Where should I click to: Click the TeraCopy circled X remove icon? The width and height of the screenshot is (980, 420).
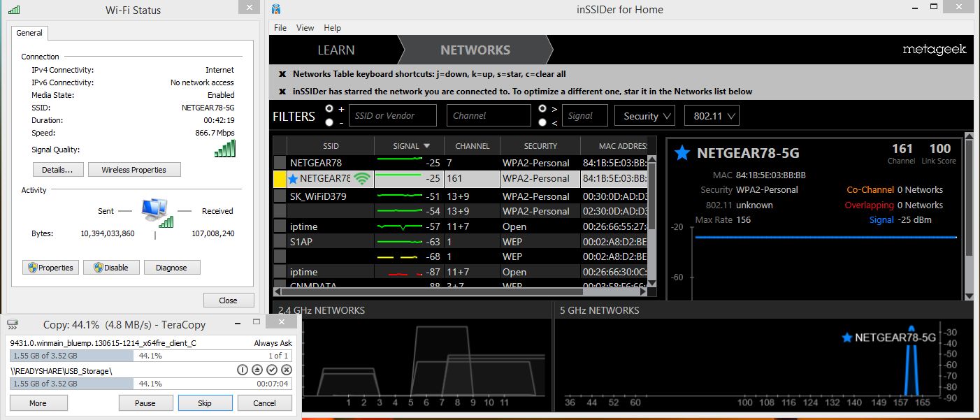coord(286,370)
